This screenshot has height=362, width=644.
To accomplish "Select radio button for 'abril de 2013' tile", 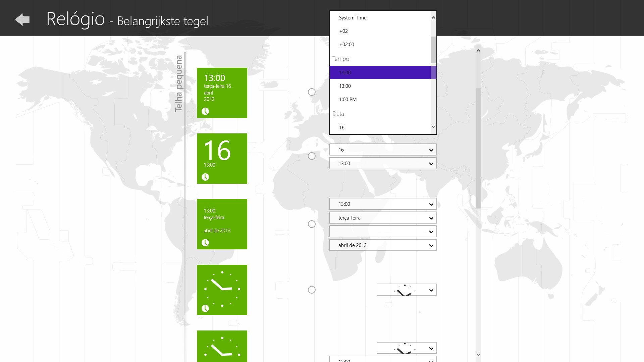I will 312,224.
